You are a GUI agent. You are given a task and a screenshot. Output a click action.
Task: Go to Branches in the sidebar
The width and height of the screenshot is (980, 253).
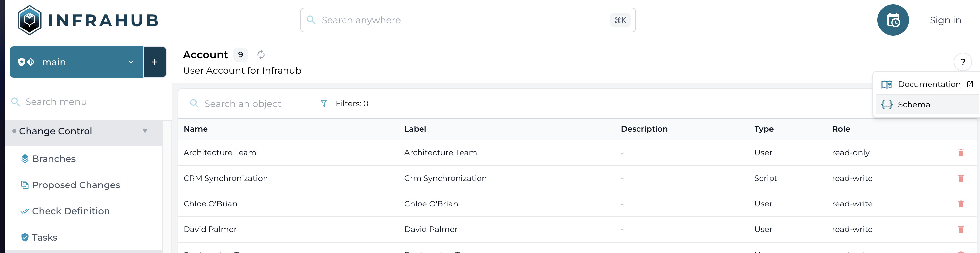click(54, 159)
